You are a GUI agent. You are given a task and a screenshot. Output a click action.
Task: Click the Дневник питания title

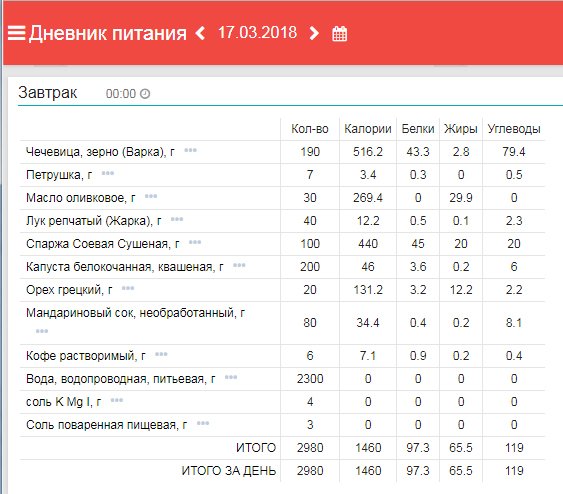coord(108,33)
